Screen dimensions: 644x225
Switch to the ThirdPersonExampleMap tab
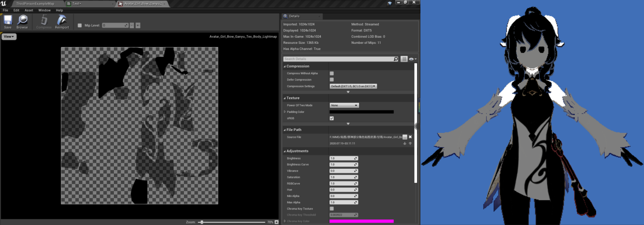35,4
